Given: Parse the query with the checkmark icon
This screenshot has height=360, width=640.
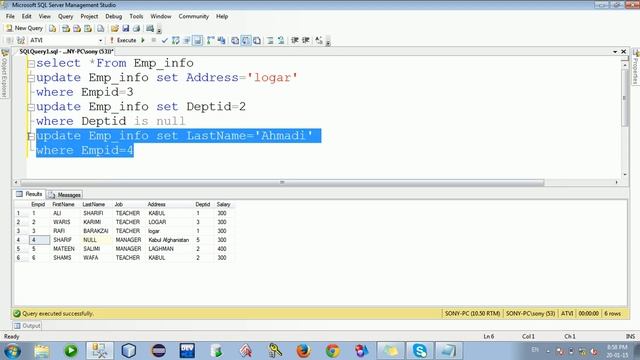Looking at the screenshot, I should [164, 40].
